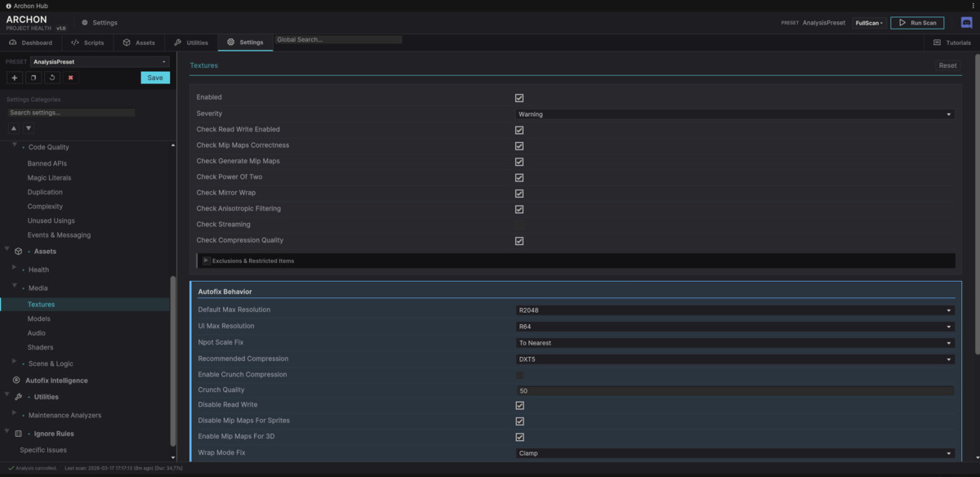Screen dimensions: 980x477
Task: Uncheck Check Read Write Enabled
Action: [x=519, y=130]
